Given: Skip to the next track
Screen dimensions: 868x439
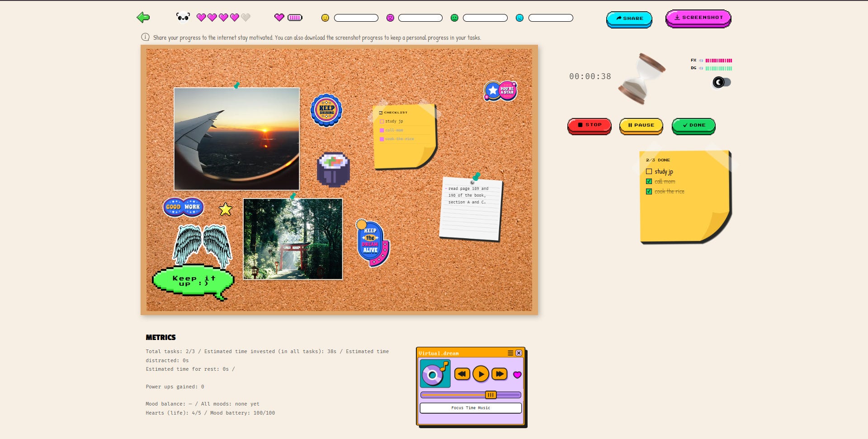Looking at the screenshot, I should pyautogui.click(x=500, y=374).
